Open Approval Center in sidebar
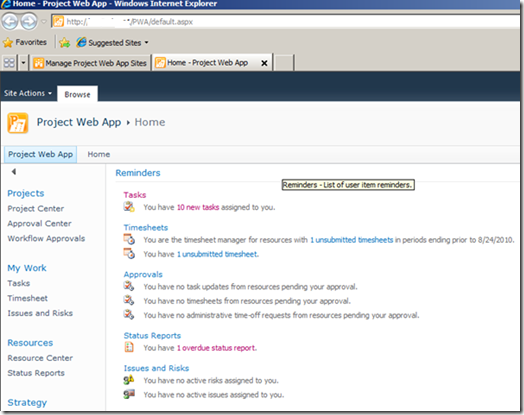Image resolution: width=524 pixels, height=415 pixels. [x=39, y=224]
